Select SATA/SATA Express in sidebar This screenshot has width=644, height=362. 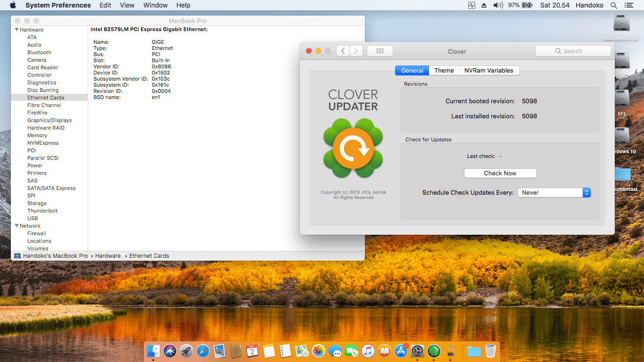(51, 188)
